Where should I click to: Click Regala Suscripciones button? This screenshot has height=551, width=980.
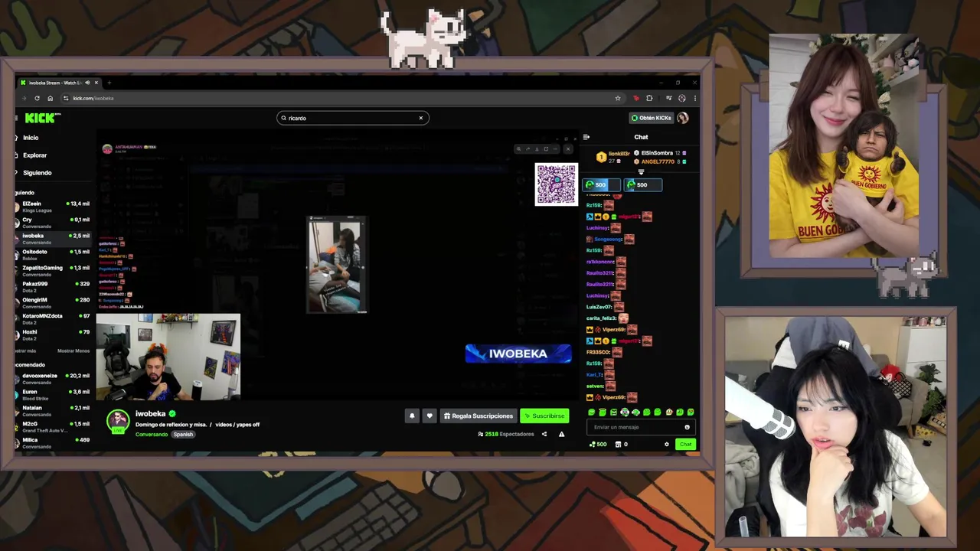coord(478,416)
